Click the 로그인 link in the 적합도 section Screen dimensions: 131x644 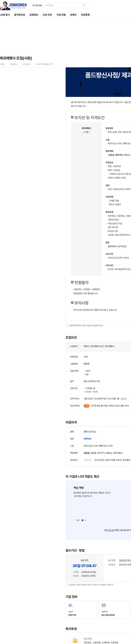tap(111, 530)
